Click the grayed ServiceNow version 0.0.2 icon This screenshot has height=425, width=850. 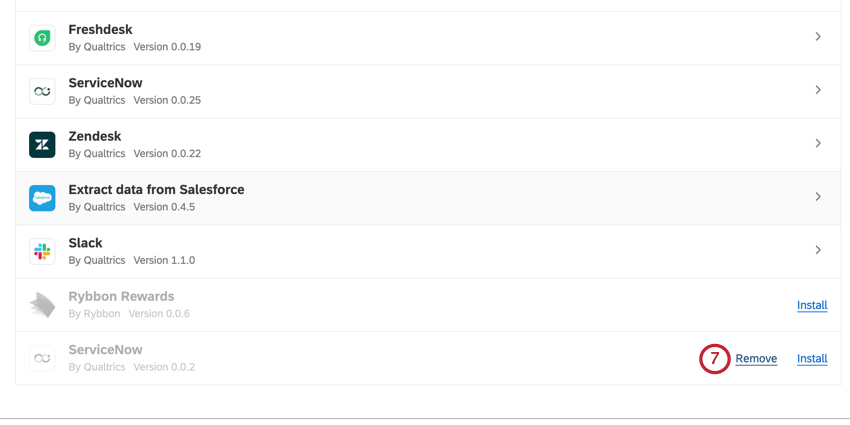tap(42, 358)
